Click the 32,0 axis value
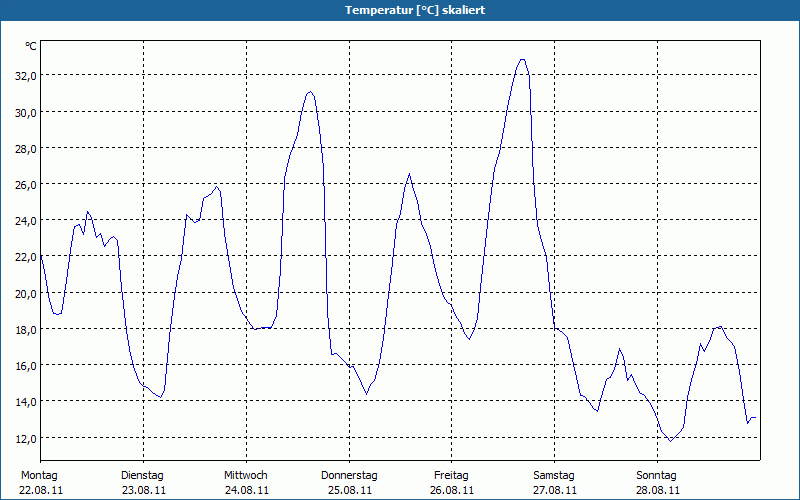 pyautogui.click(x=26, y=76)
